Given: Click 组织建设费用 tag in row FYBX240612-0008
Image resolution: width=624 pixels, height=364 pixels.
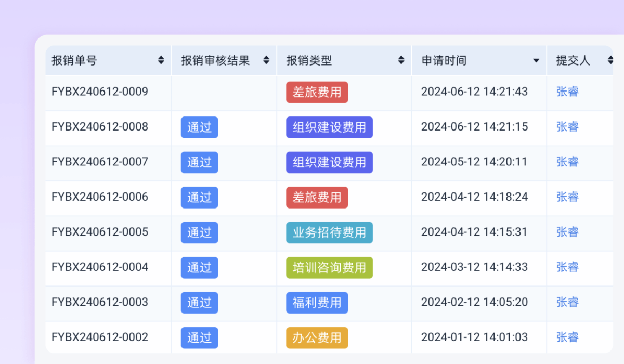Looking at the screenshot, I should (330, 127).
